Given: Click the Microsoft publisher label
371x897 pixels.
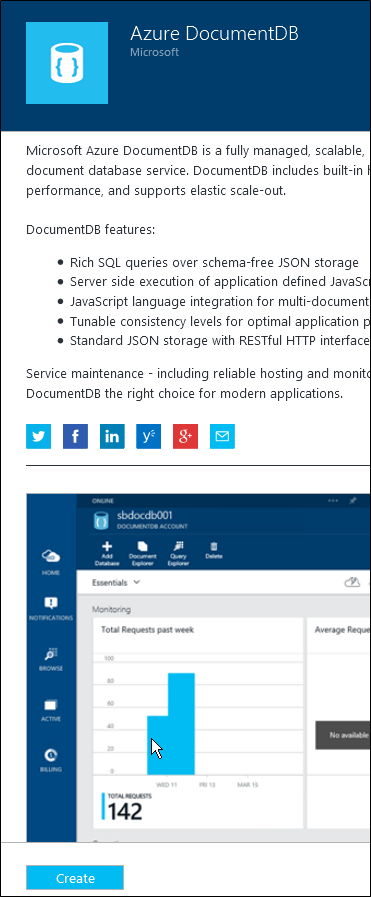Looking at the screenshot, I should pos(154,52).
